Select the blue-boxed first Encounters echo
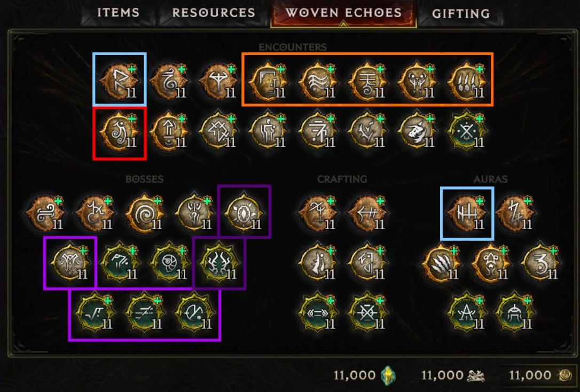The width and height of the screenshot is (580, 392). coord(120,80)
